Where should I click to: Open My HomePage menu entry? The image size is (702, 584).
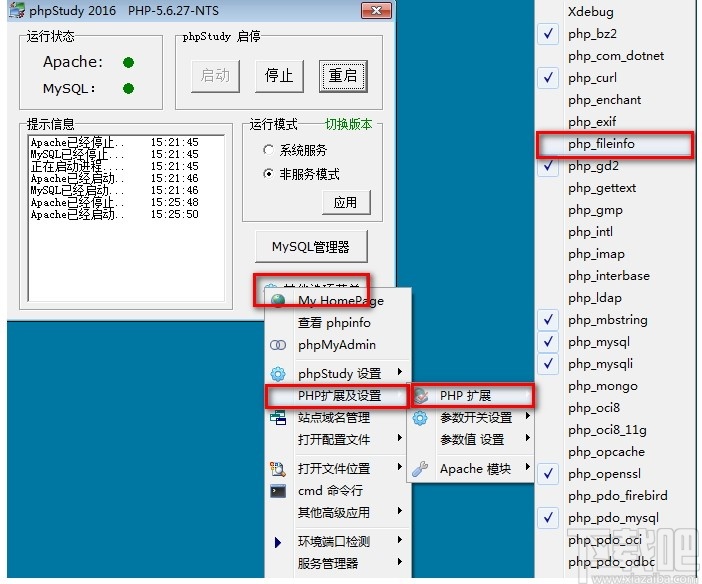click(338, 301)
